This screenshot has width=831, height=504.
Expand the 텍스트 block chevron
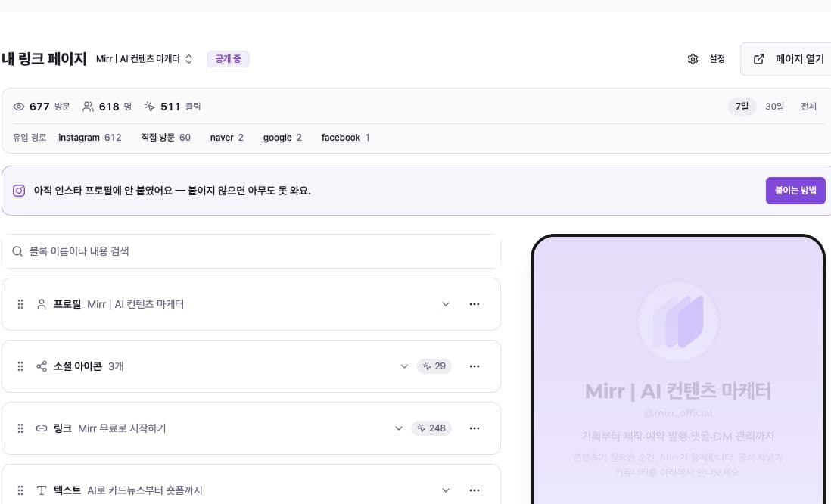[446, 490]
